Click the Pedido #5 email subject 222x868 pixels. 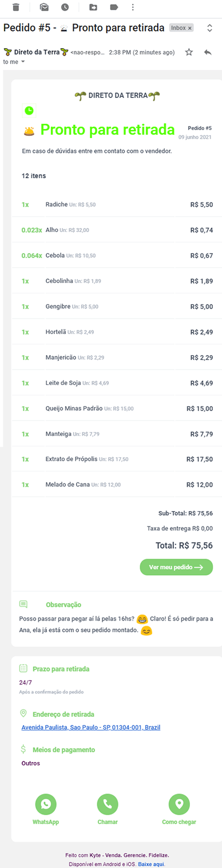(x=84, y=28)
